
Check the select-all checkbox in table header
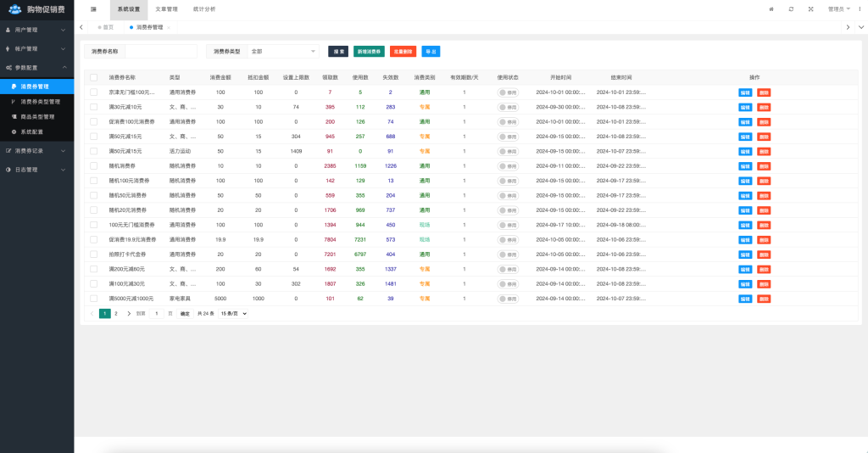coord(94,77)
